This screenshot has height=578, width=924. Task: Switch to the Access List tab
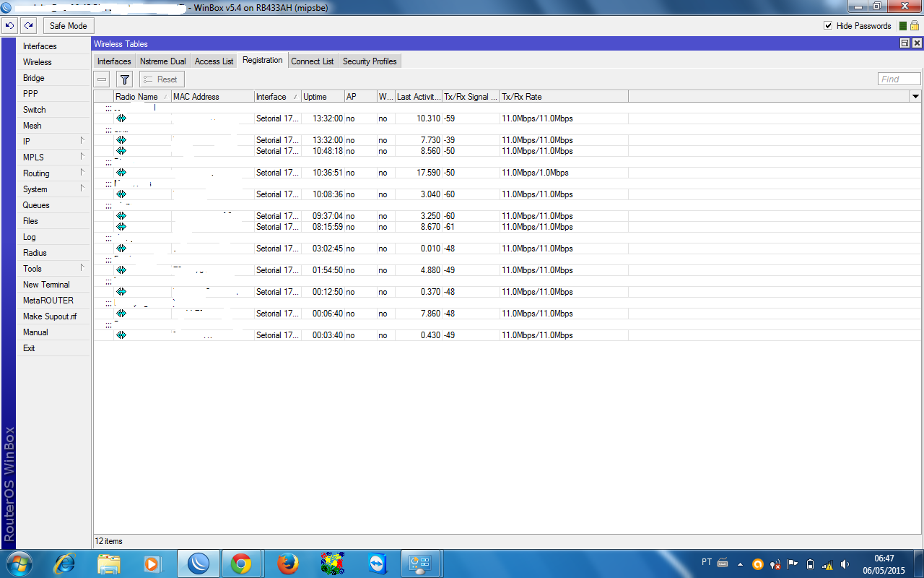(214, 61)
